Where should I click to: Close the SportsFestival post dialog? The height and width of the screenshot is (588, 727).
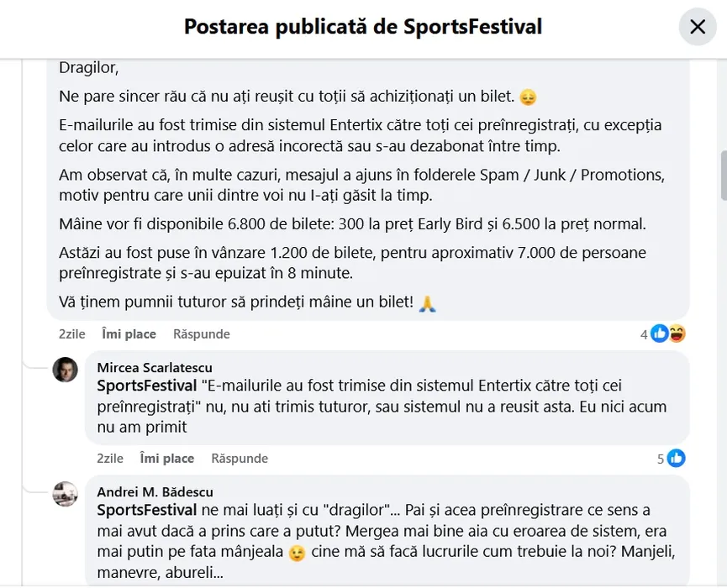coord(698,27)
